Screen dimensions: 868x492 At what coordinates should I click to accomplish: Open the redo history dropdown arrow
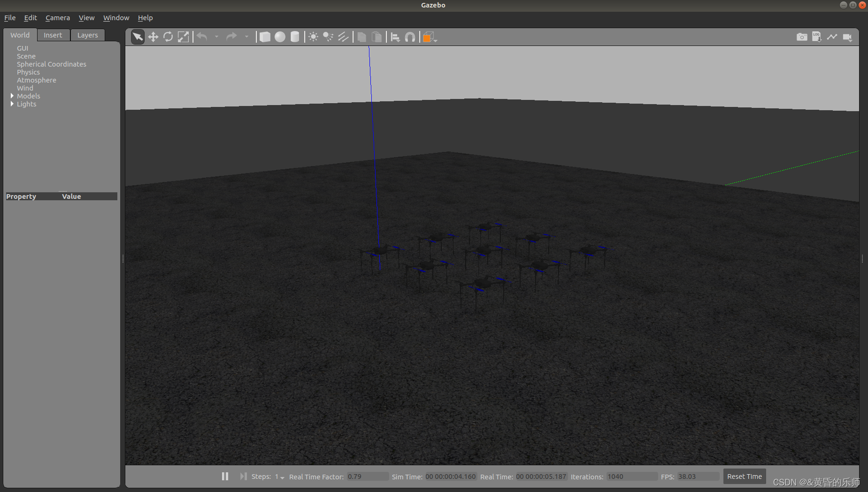click(246, 37)
